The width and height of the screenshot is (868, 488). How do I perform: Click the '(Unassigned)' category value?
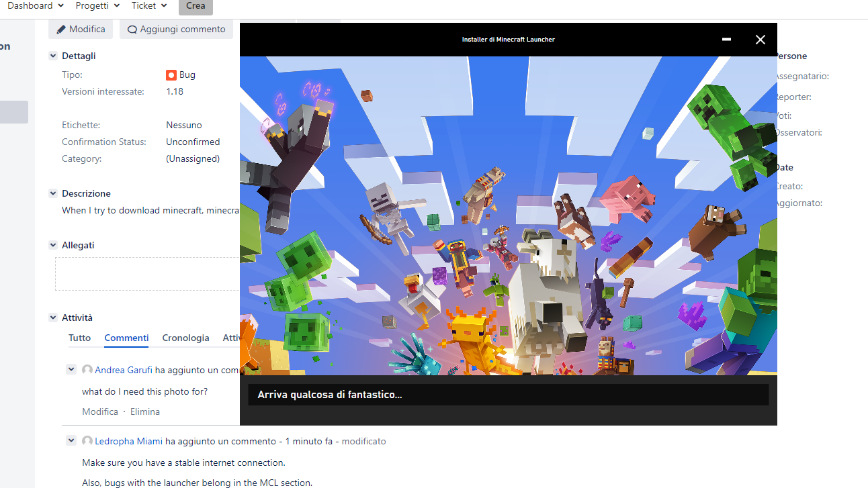tap(193, 158)
